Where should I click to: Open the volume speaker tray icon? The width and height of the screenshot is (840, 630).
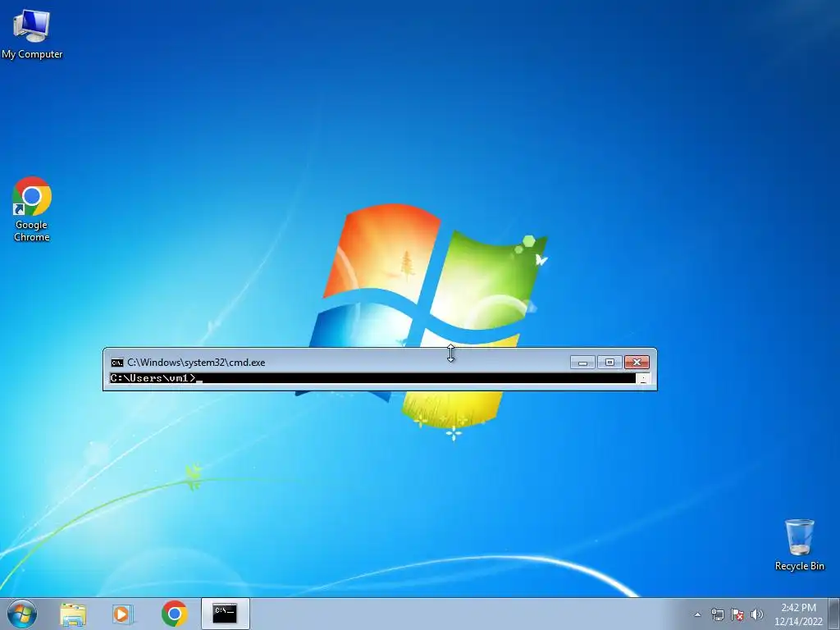click(x=756, y=614)
